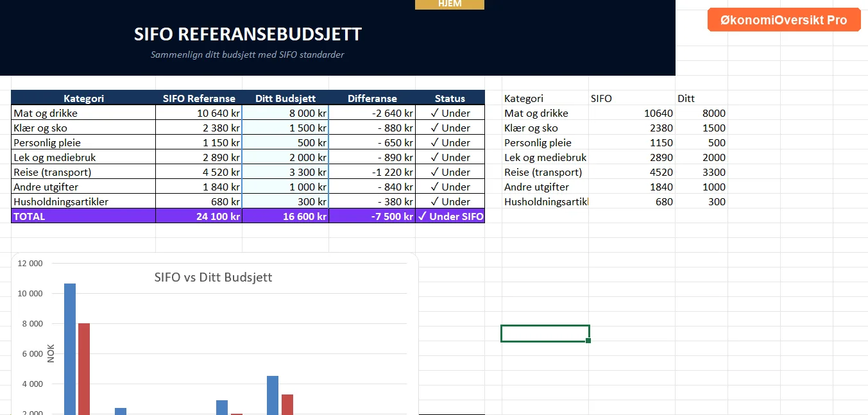868x415 pixels.
Task: Select the plain Ditt column header
Action: (x=701, y=98)
